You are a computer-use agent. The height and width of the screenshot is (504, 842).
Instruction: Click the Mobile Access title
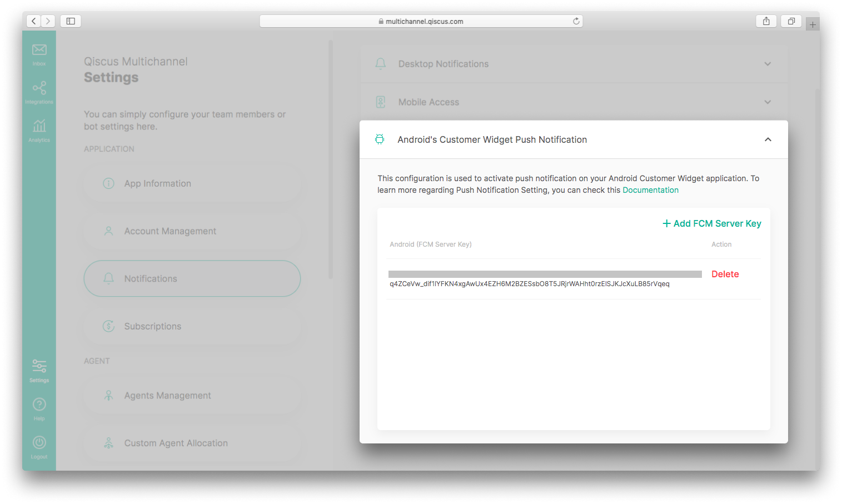(x=429, y=102)
